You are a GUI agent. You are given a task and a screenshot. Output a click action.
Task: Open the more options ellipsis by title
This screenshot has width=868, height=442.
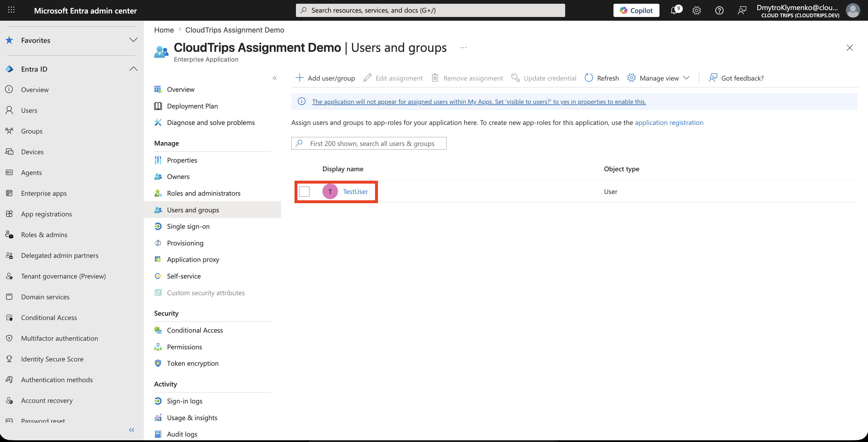tap(463, 48)
